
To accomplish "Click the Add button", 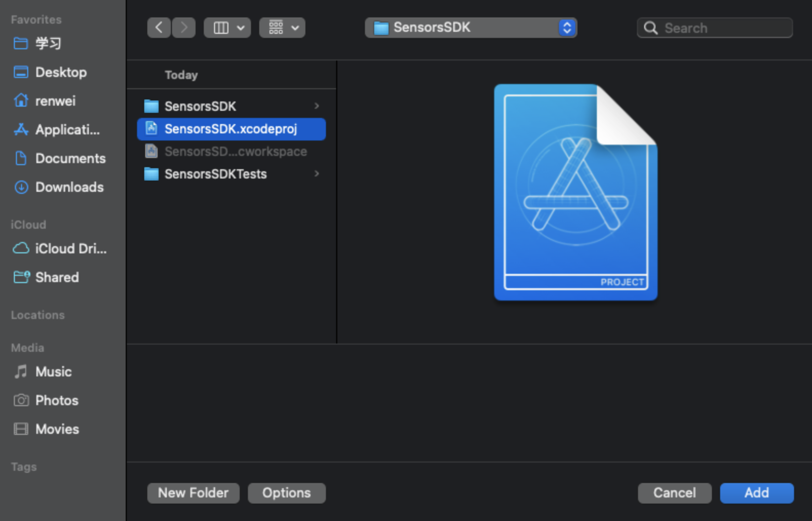I will point(757,493).
